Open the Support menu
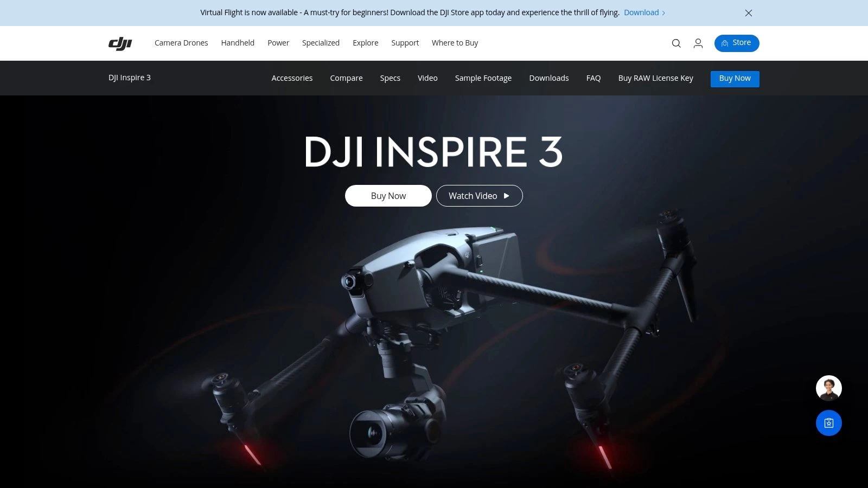The image size is (868, 488). (x=405, y=43)
